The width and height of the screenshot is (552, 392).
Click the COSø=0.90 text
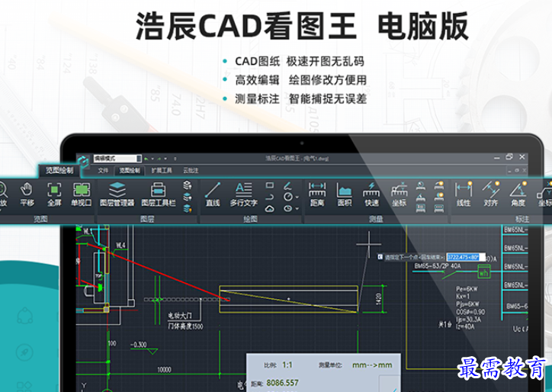click(x=470, y=312)
